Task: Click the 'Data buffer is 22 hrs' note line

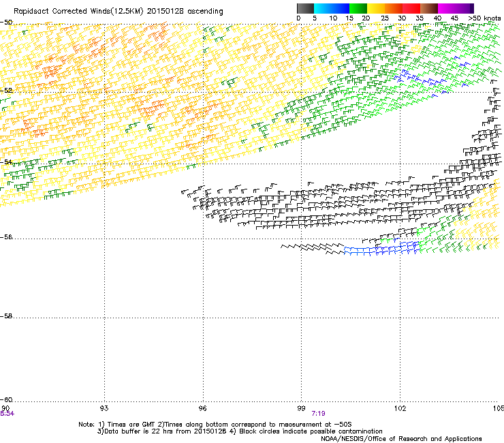Action: point(240,431)
